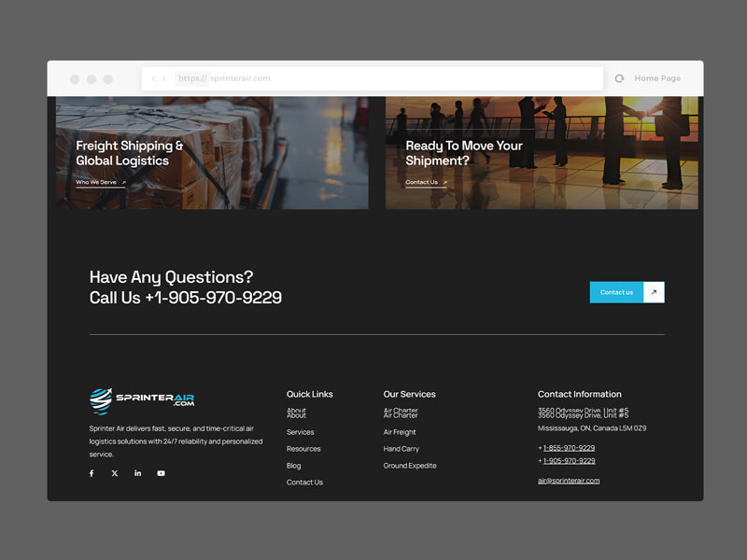Image resolution: width=747 pixels, height=560 pixels.
Task: Open the Who We Serve link
Action: pyautogui.click(x=96, y=182)
